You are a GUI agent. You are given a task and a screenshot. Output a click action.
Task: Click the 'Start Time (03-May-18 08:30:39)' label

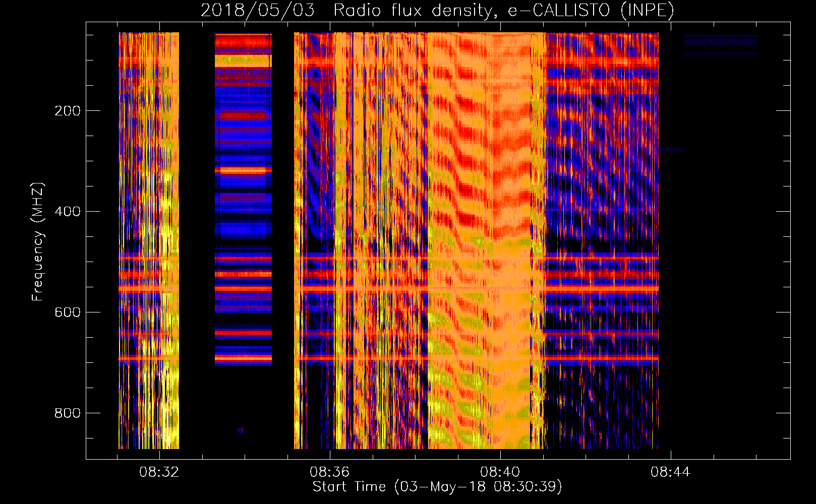(437, 487)
